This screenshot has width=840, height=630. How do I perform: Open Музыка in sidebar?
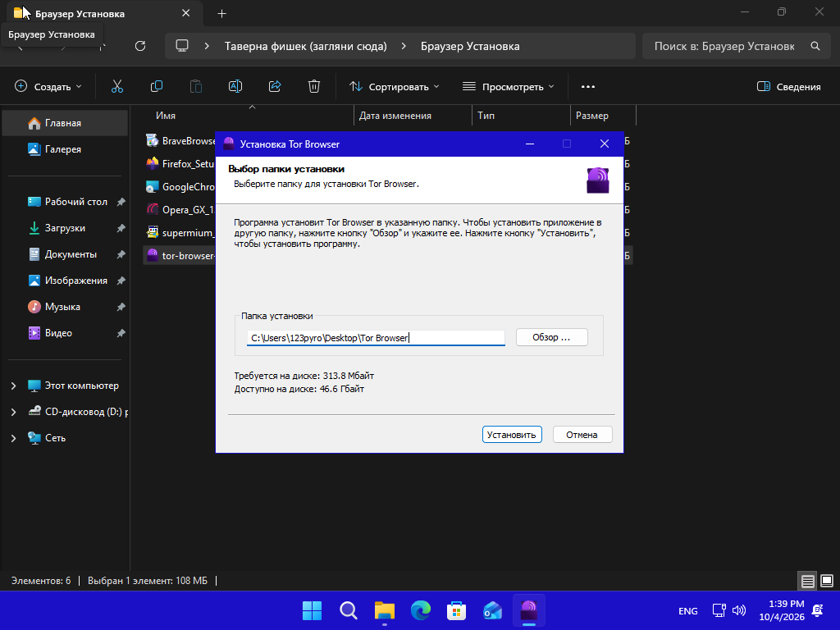tap(65, 307)
